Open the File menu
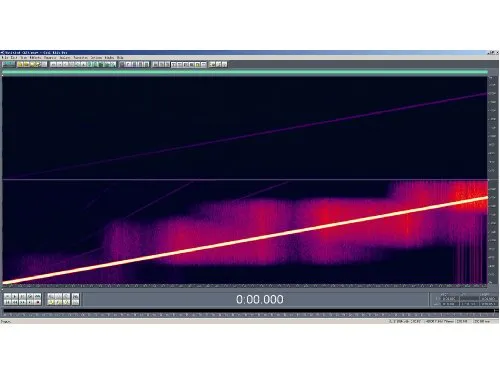The width and height of the screenshot is (500, 375). [4, 58]
